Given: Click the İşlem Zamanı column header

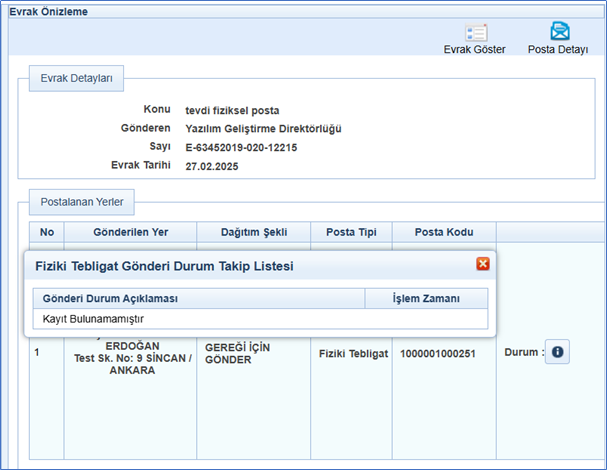Looking at the screenshot, I should point(426,298).
